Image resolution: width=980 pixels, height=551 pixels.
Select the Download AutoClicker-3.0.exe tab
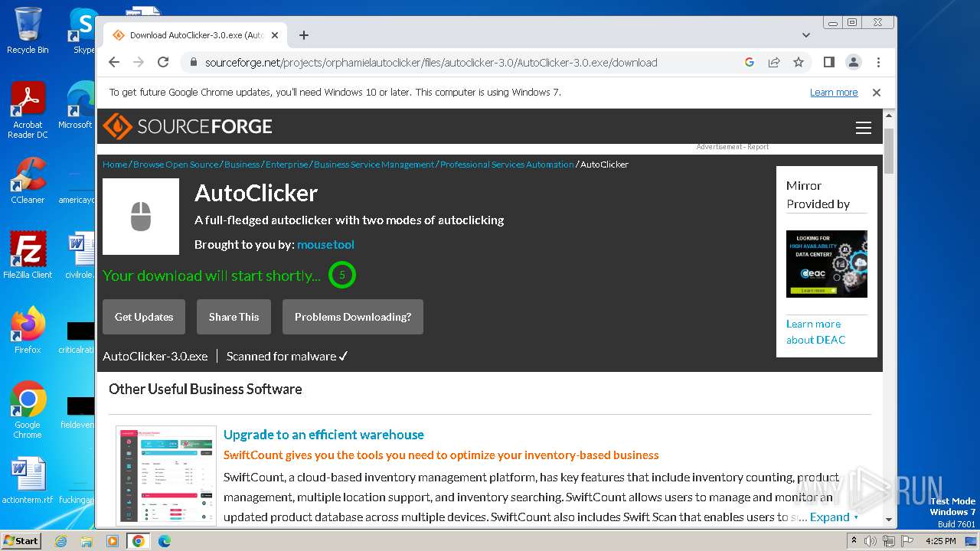pos(196,35)
